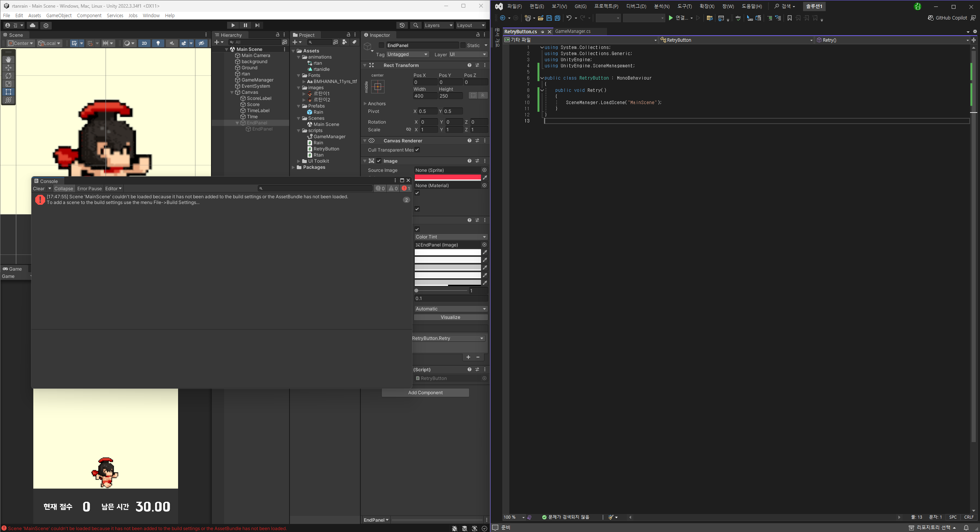Select the Transform tool in Scene view
The image size is (980, 532).
click(8, 100)
